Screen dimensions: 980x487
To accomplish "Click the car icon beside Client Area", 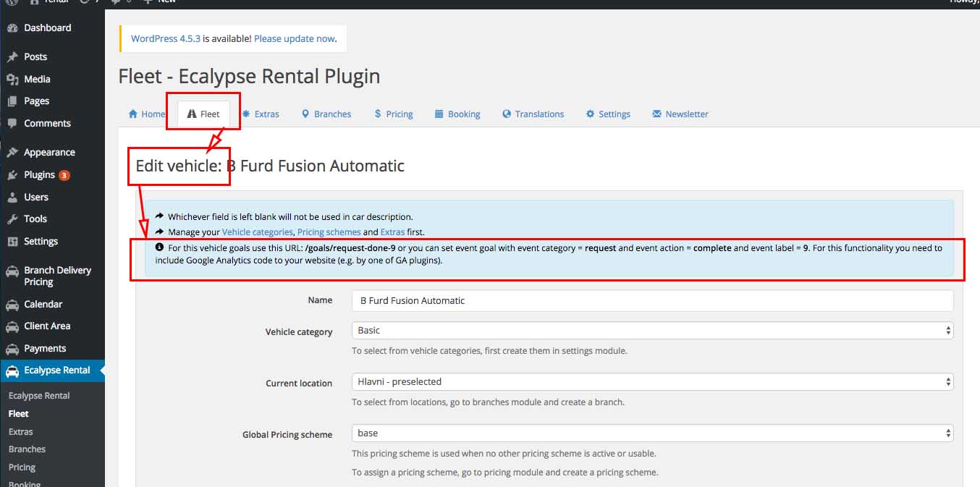I will 12,326.
